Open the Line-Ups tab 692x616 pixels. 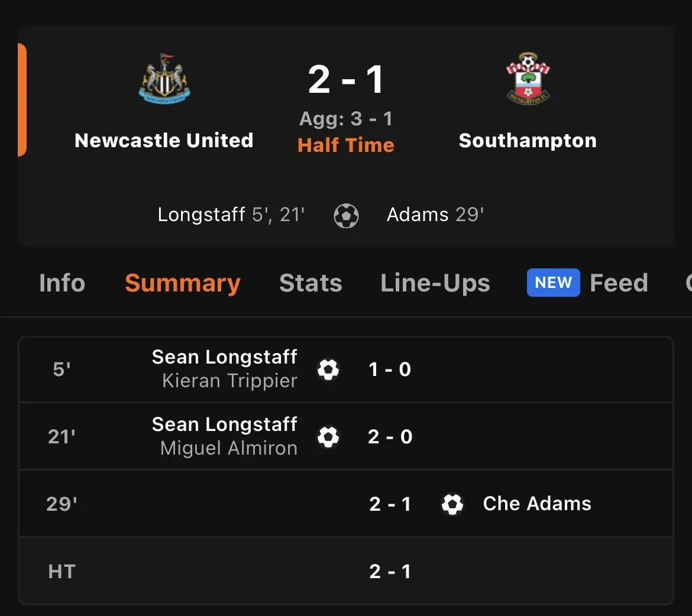[435, 283]
